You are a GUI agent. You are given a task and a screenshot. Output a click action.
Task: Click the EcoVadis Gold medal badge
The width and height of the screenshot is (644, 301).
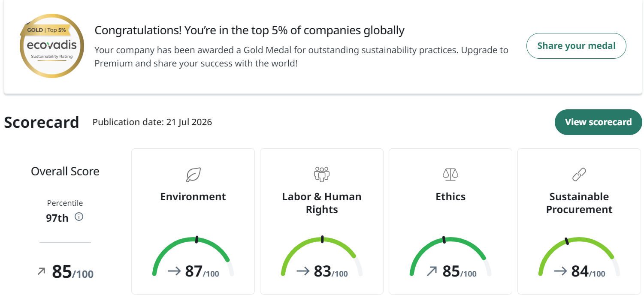pyautogui.click(x=52, y=46)
